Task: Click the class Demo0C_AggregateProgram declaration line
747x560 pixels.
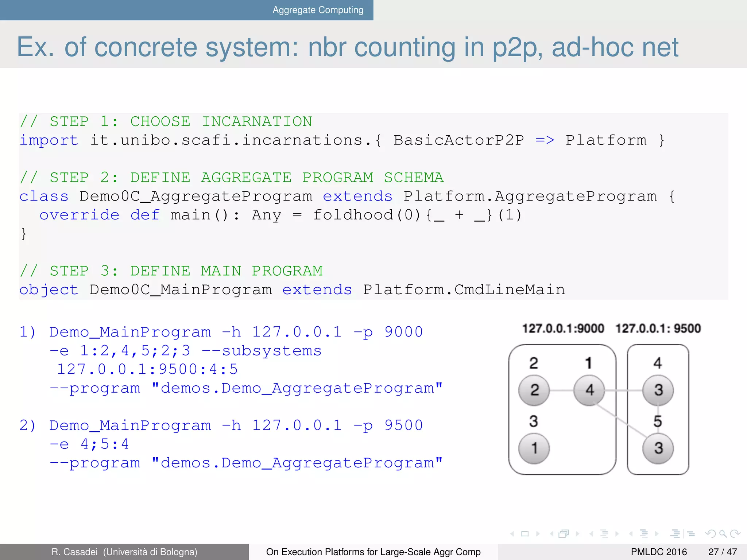Action: (347, 197)
